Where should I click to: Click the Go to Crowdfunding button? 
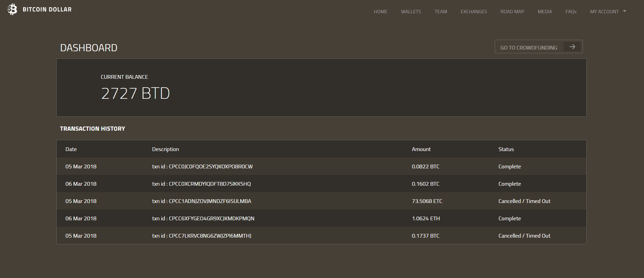pyautogui.click(x=538, y=47)
